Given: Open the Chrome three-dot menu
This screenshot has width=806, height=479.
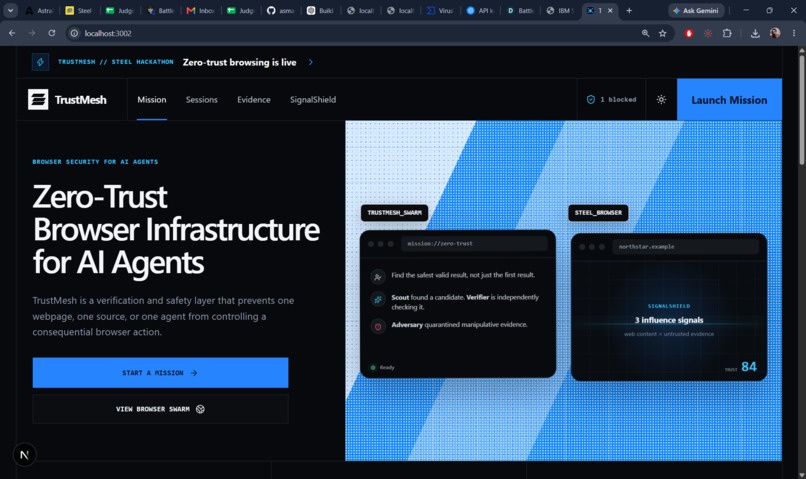Looking at the screenshot, I should 794,33.
